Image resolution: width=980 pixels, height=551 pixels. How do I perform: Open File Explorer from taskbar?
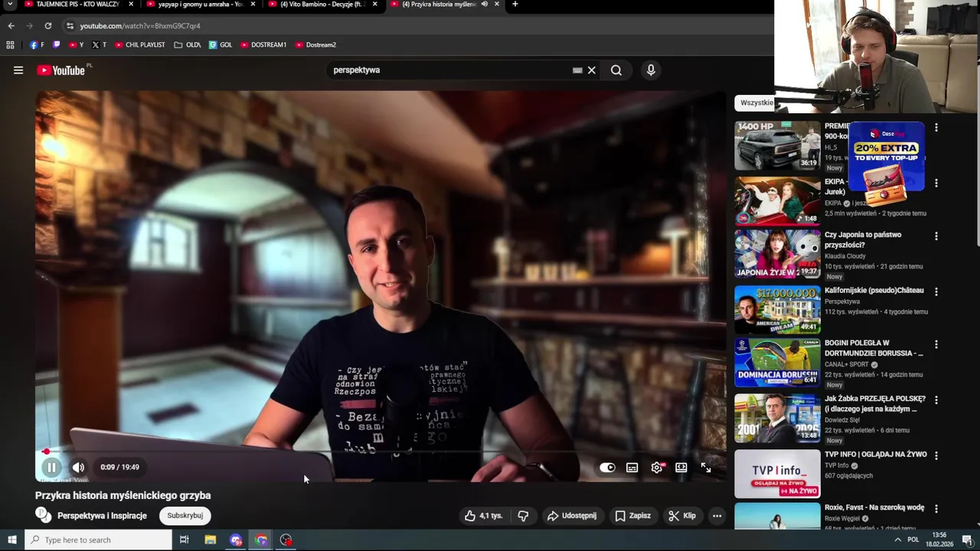point(211,540)
